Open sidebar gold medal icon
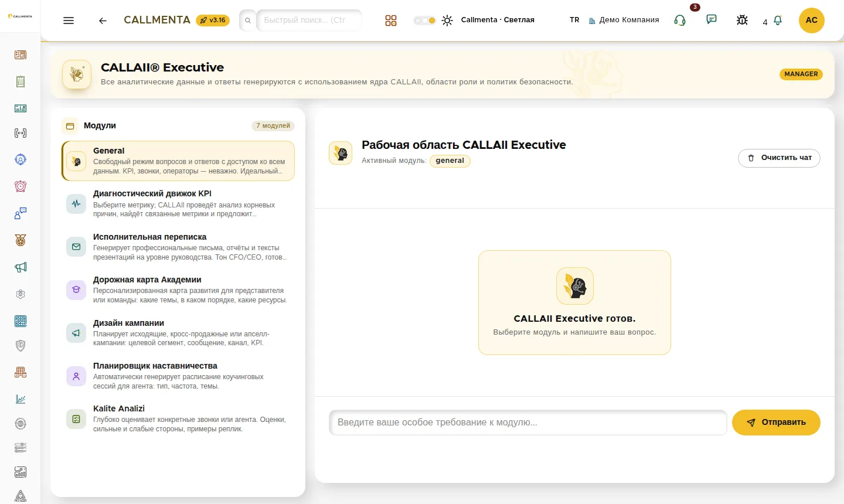Screen dimensions: 844x504 pos(21,240)
